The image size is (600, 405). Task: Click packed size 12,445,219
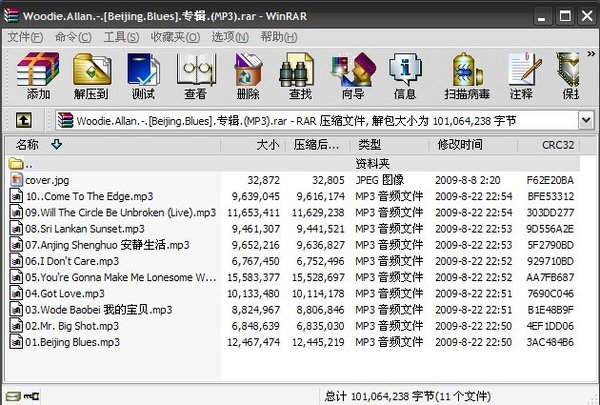click(x=318, y=343)
